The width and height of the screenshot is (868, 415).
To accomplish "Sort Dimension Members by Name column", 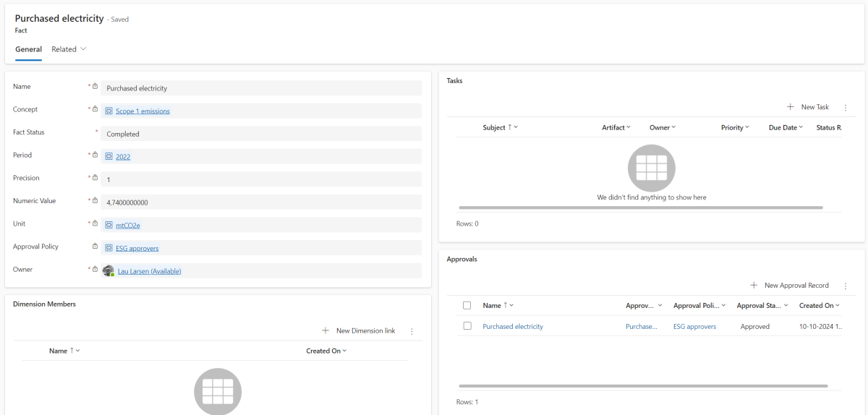I will 64,351.
